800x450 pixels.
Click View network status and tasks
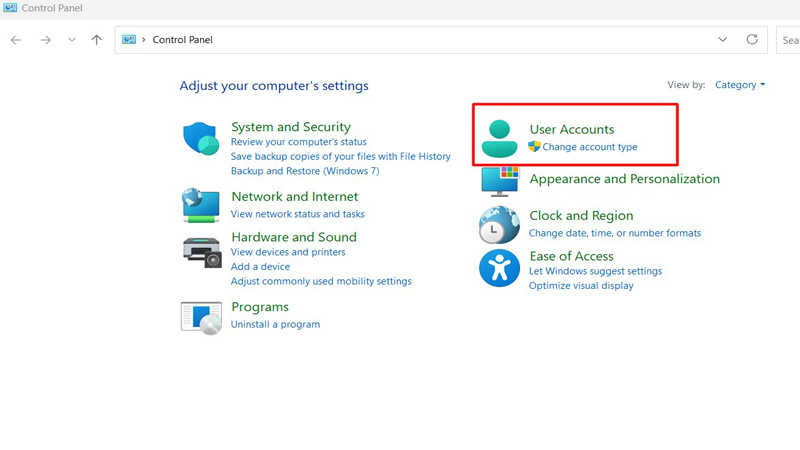(297, 214)
